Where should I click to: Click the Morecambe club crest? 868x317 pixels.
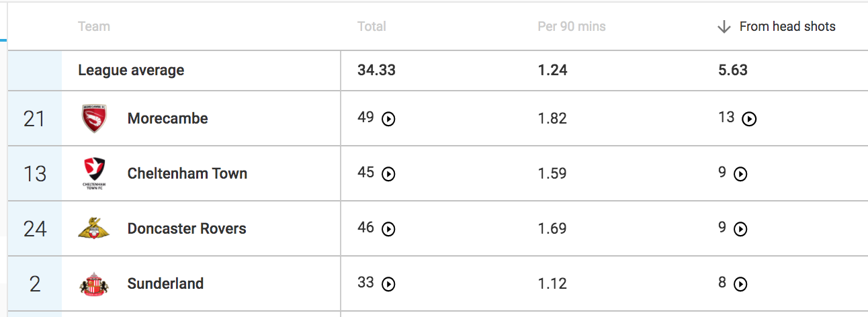(93, 118)
